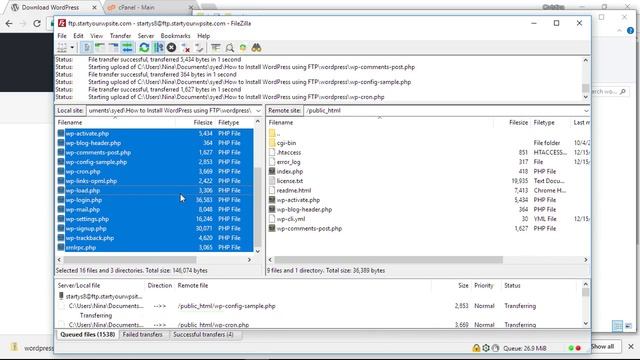Expand the Local site path dropdown
640x360 pixels.
[258, 111]
